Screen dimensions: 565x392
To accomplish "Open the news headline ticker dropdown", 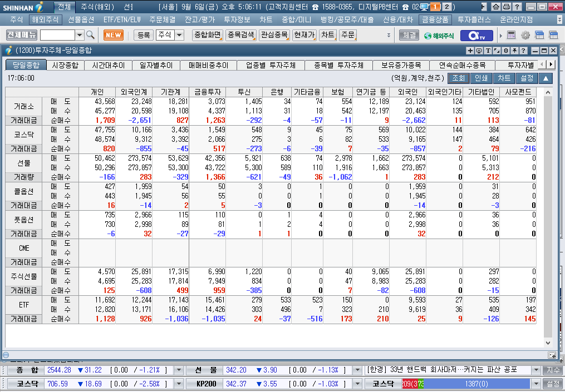I will [x=536, y=370].
